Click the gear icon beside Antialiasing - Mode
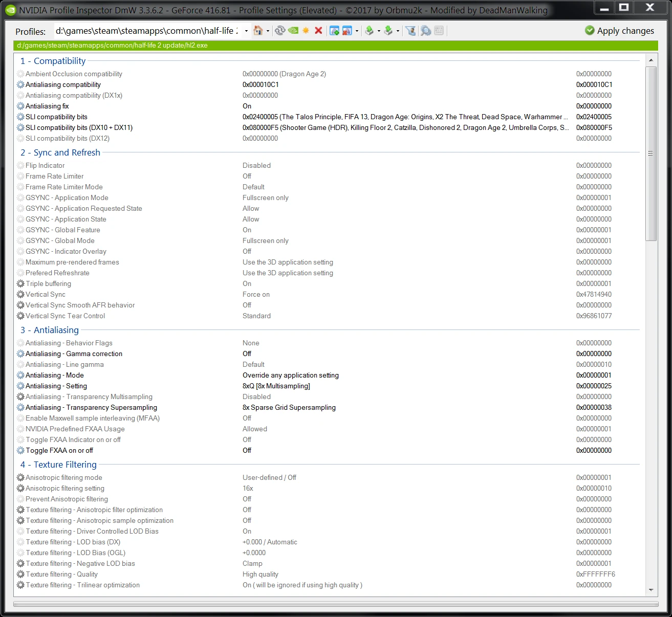 (20, 375)
